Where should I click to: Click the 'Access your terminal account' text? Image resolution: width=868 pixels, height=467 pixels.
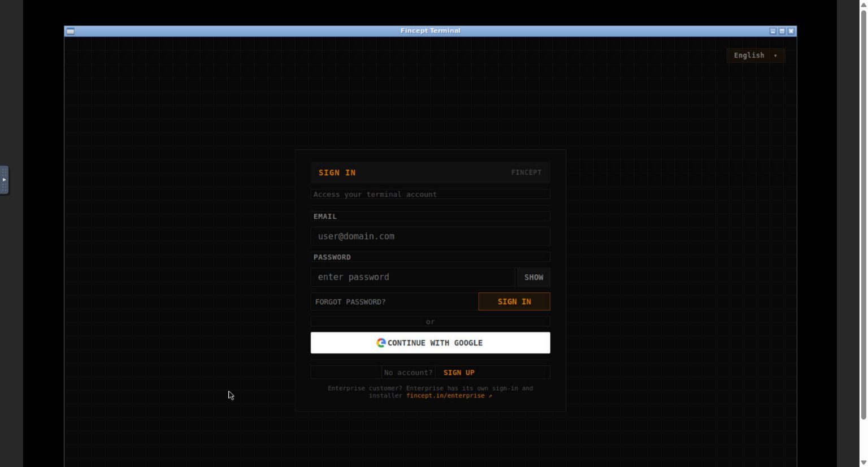coord(375,194)
